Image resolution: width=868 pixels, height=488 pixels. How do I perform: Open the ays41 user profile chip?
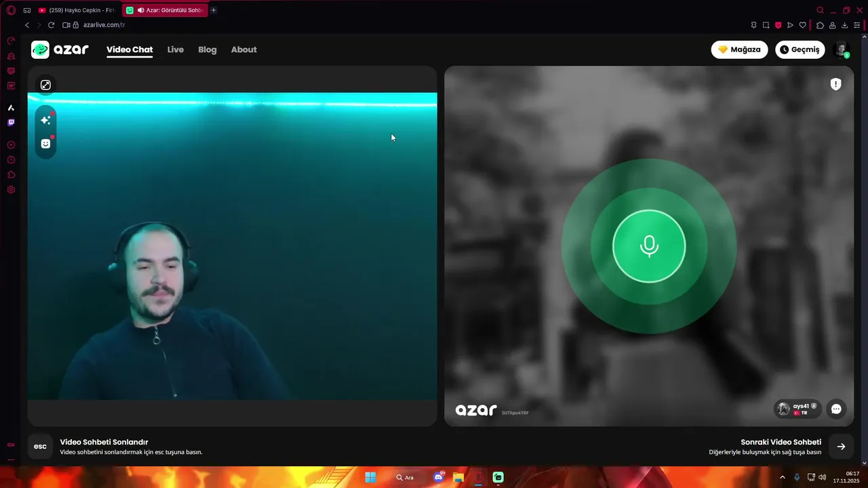pyautogui.click(x=797, y=409)
